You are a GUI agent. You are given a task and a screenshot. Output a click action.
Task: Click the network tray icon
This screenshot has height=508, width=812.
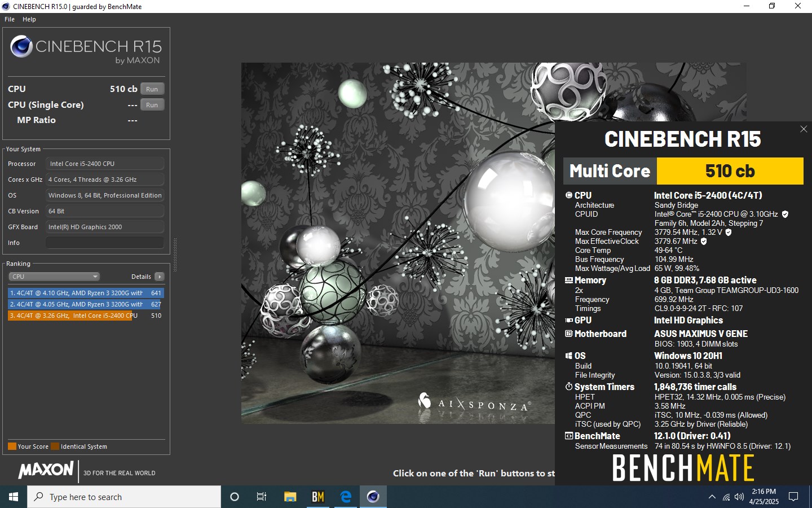726,497
